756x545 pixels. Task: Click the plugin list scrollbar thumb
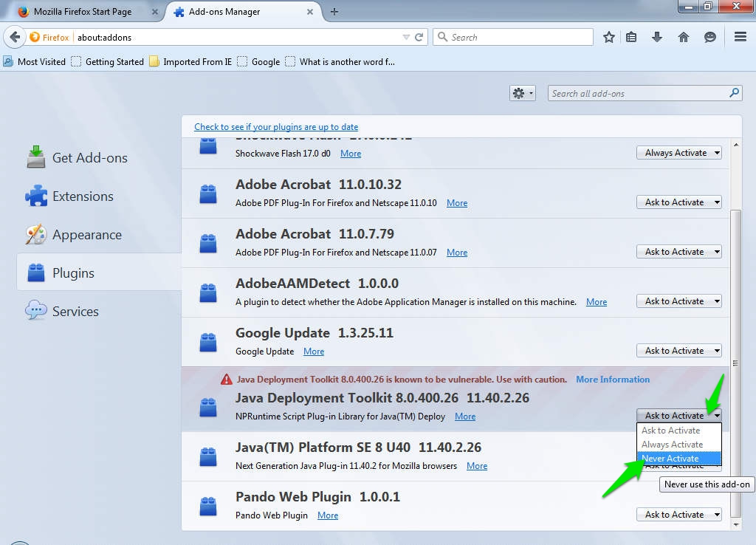(x=735, y=363)
